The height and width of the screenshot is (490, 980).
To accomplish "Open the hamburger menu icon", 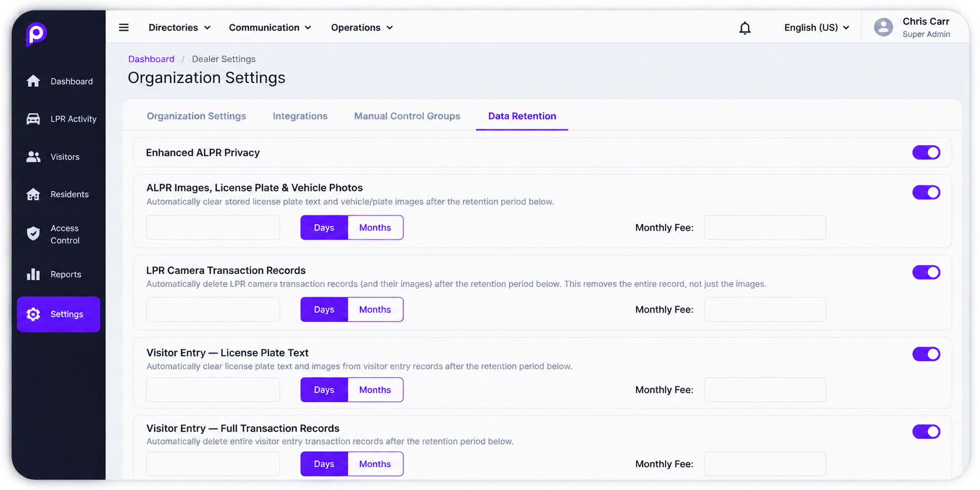I will tap(124, 28).
